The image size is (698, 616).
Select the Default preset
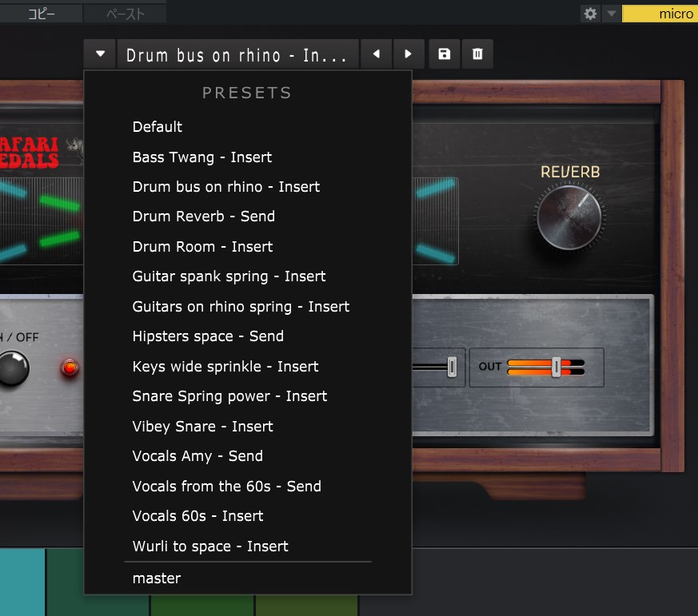tap(158, 127)
